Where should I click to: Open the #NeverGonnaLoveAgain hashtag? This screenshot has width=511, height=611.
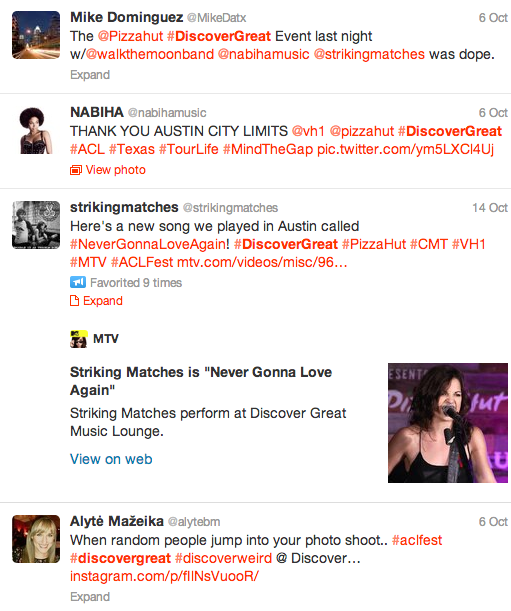150,244
